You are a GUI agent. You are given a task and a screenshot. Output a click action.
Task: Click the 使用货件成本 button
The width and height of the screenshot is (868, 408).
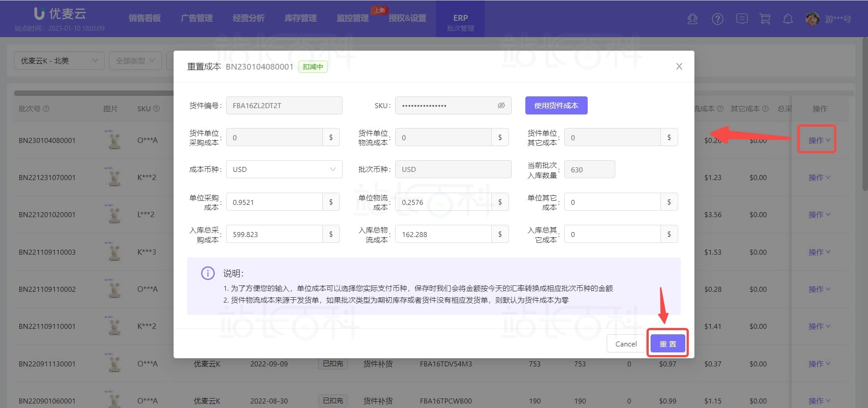point(556,105)
